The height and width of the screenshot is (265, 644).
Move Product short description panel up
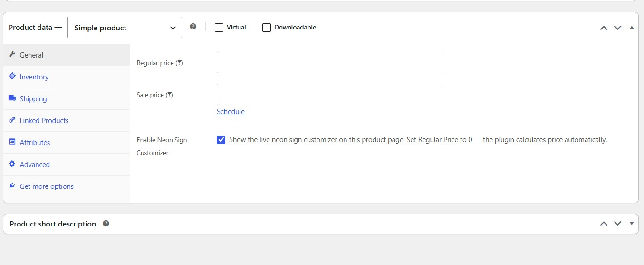click(x=604, y=224)
